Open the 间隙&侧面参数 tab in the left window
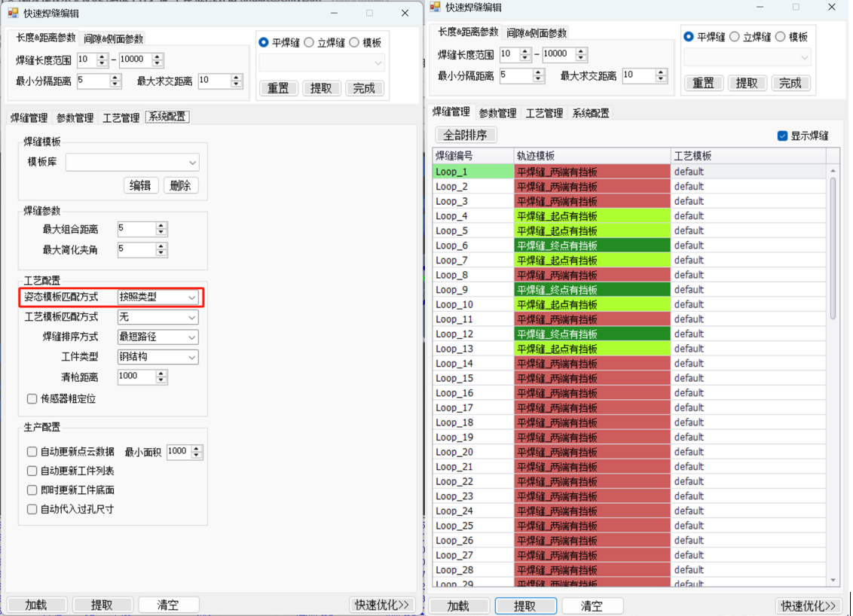The image size is (853, 616). 113,38
